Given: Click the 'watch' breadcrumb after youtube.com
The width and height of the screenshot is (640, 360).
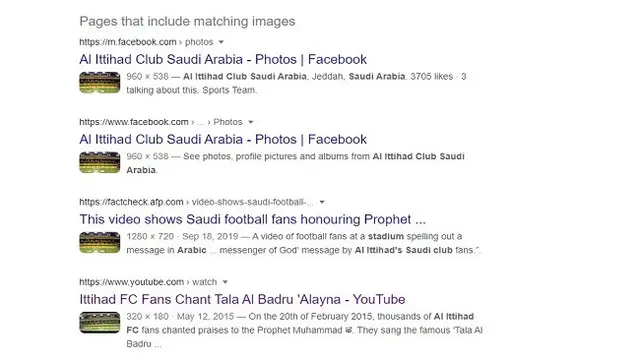Looking at the screenshot, I should point(204,282).
